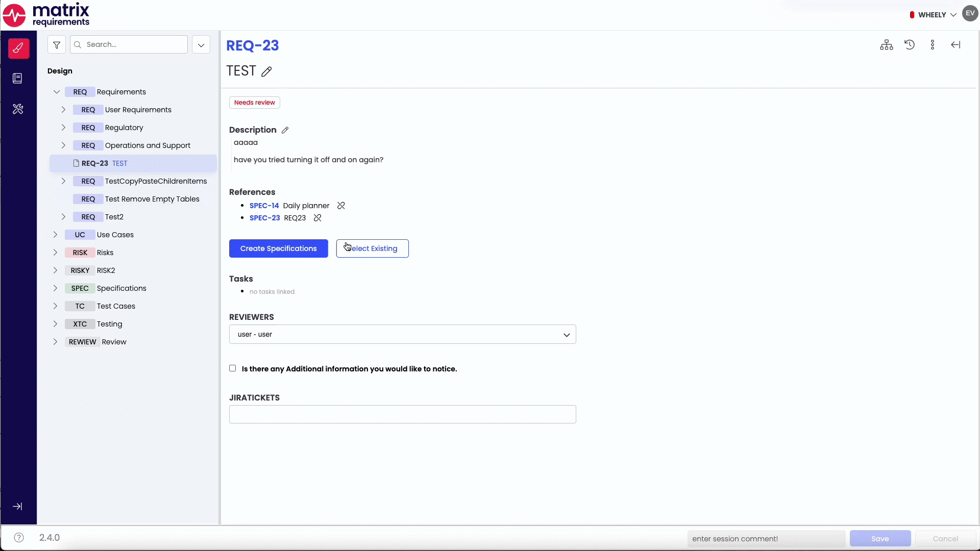The height and width of the screenshot is (551, 980).
Task: Click the Cancel button
Action: point(945,539)
